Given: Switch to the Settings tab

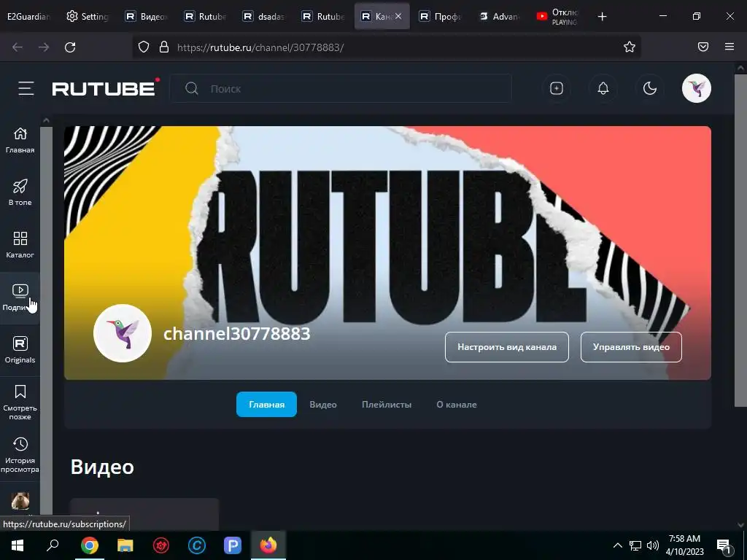Looking at the screenshot, I should [x=88, y=17].
